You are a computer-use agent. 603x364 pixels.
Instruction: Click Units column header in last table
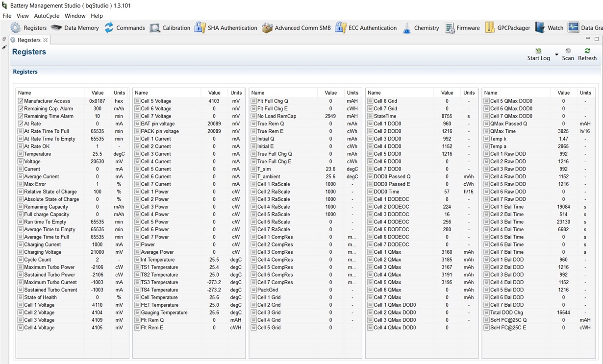[585, 93]
